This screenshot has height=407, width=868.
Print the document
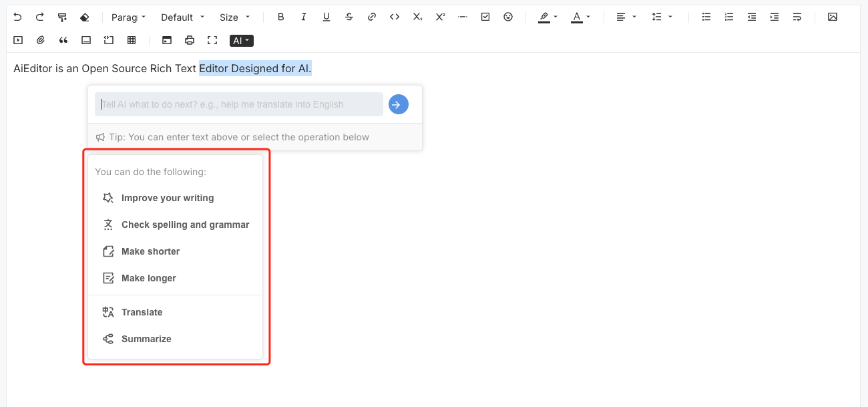[x=190, y=40]
